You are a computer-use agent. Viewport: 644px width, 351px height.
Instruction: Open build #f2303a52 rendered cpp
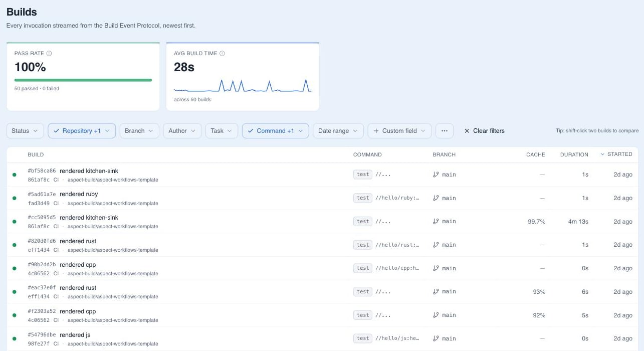click(322, 315)
